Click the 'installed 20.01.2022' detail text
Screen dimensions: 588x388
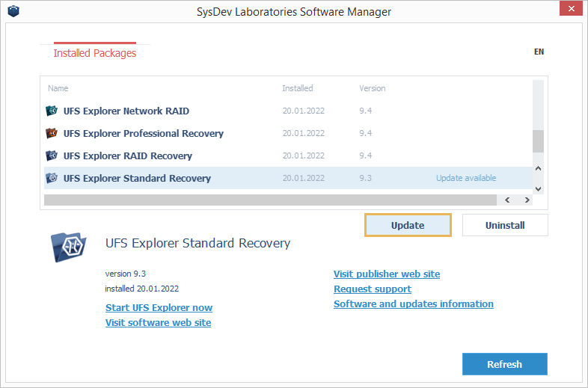point(141,289)
